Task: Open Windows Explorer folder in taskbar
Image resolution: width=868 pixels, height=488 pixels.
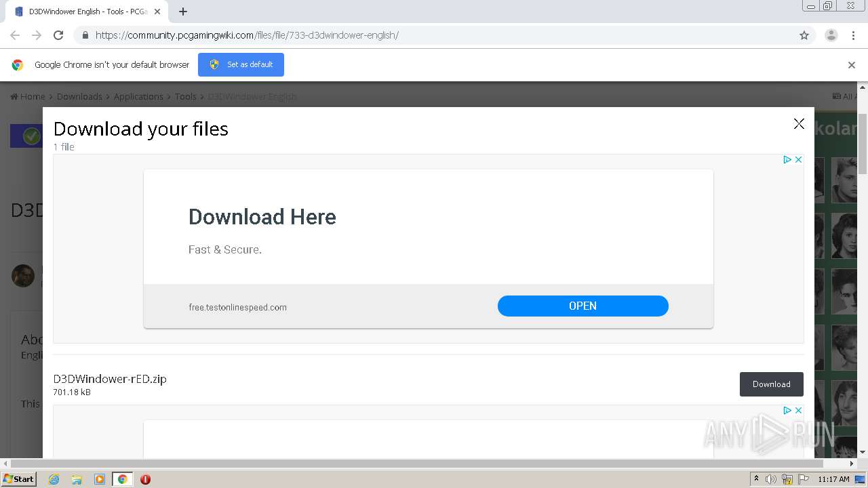Action: tap(77, 479)
